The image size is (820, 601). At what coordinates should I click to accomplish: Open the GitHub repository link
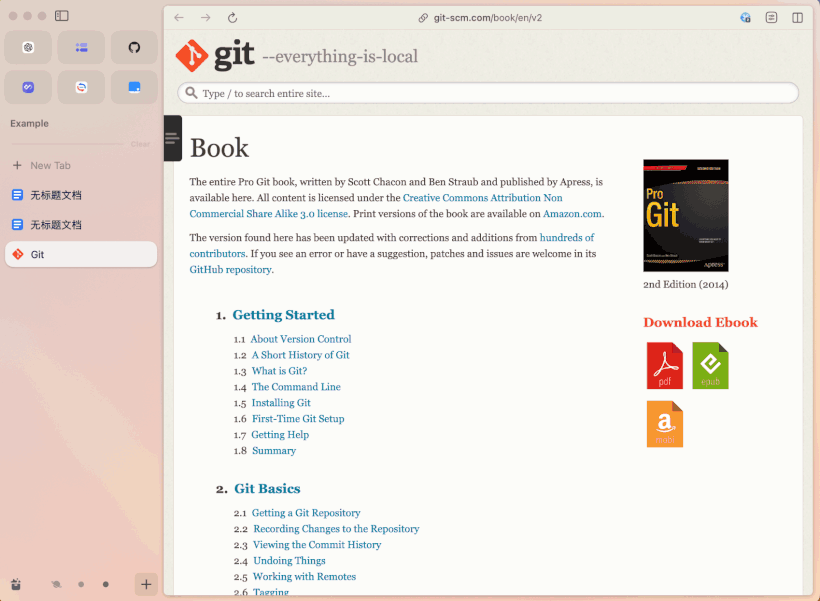(x=231, y=269)
